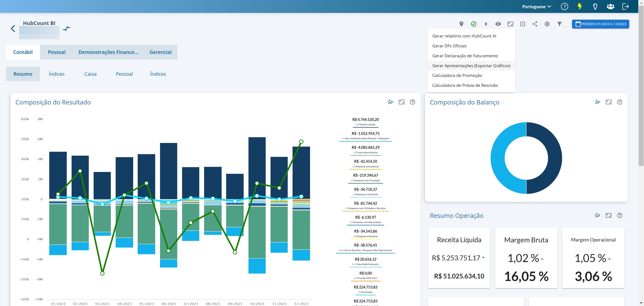
Task: Toggle the eye visibility icon
Action: [x=498, y=24]
